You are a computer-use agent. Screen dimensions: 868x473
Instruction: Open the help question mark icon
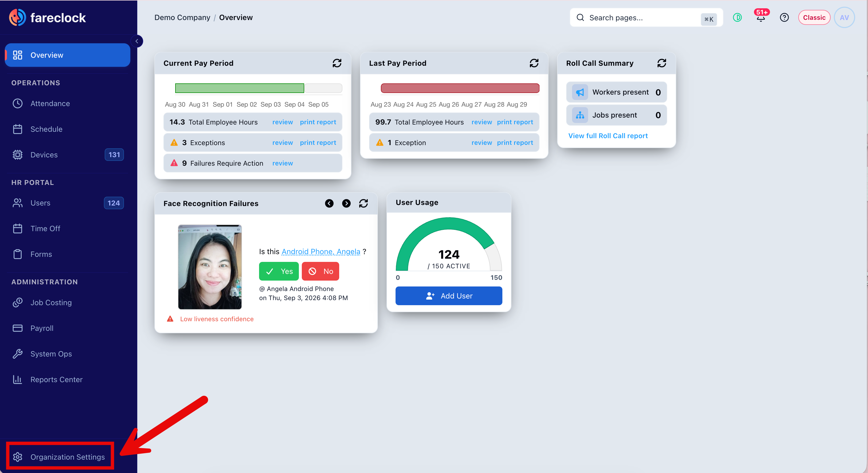(x=784, y=18)
